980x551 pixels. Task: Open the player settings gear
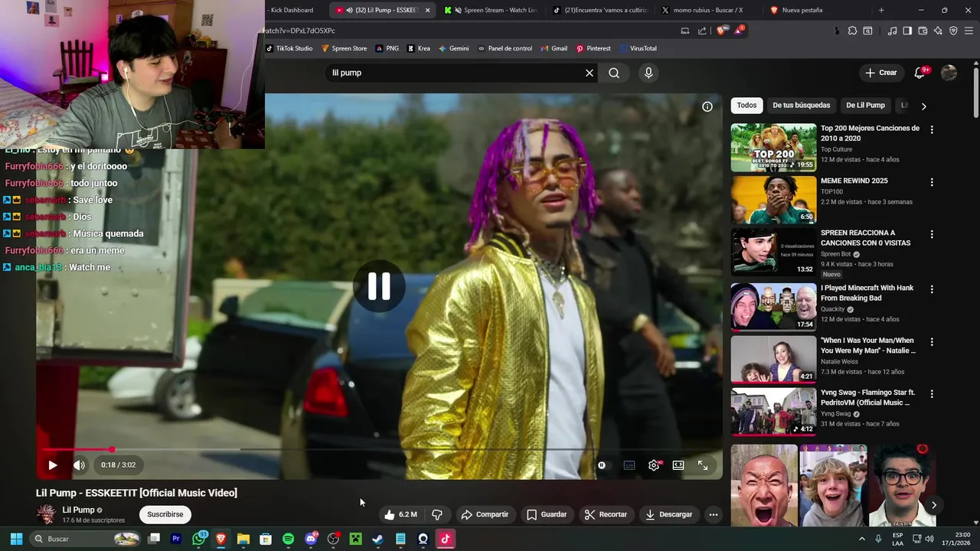pos(654,465)
